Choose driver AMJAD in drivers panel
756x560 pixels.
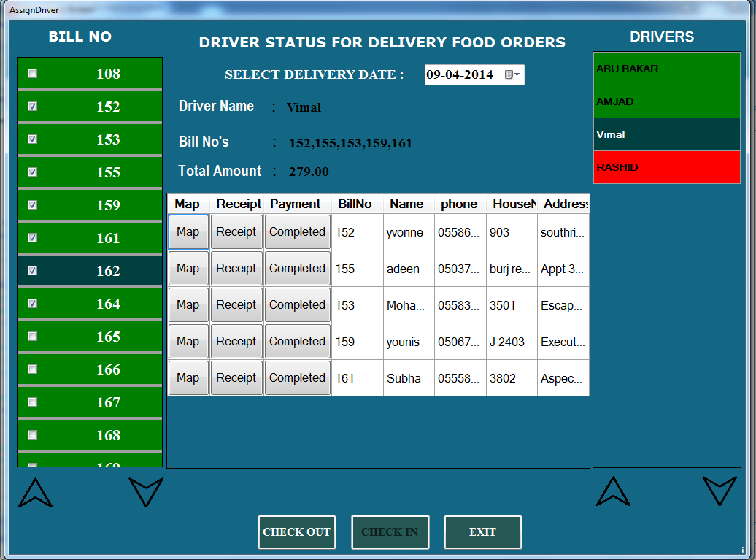(x=666, y=101)
